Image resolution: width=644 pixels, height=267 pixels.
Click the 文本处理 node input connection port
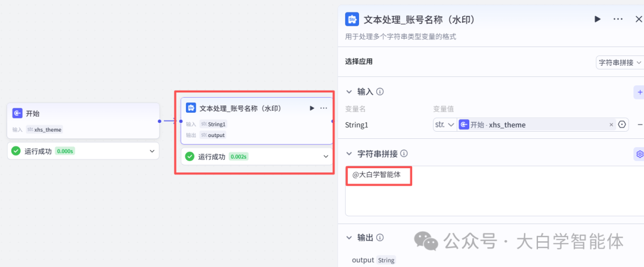coord(181,121)
